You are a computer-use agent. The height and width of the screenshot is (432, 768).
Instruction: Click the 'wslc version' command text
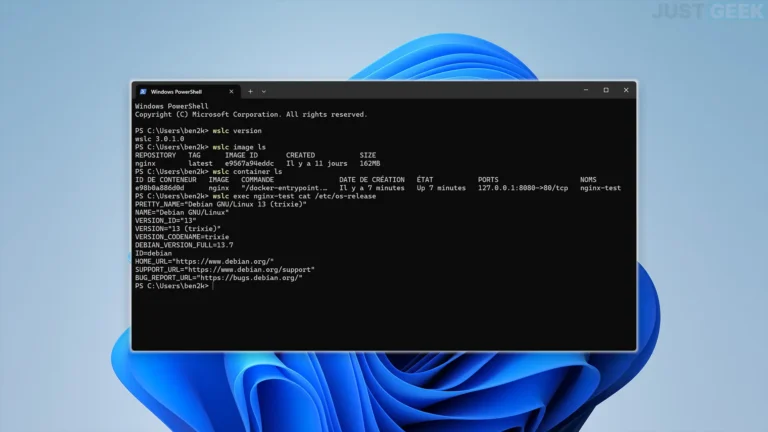pos(237,131)
